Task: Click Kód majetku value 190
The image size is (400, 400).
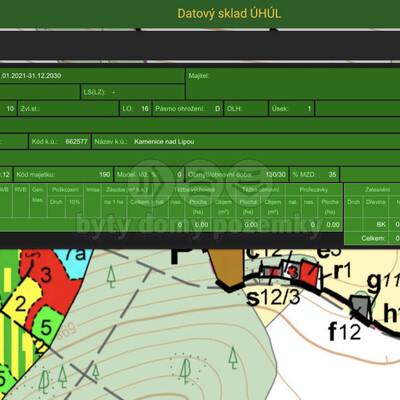Action: [x=105, y=174]
